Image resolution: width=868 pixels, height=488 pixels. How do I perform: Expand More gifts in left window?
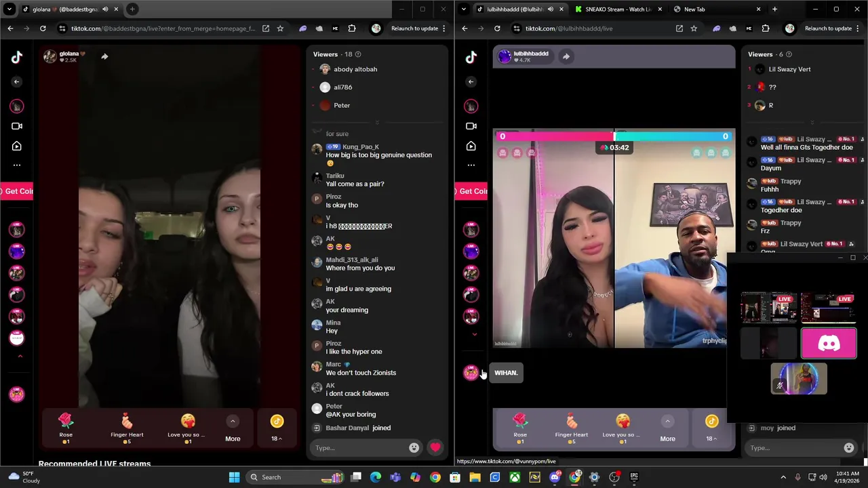(233, 428)
